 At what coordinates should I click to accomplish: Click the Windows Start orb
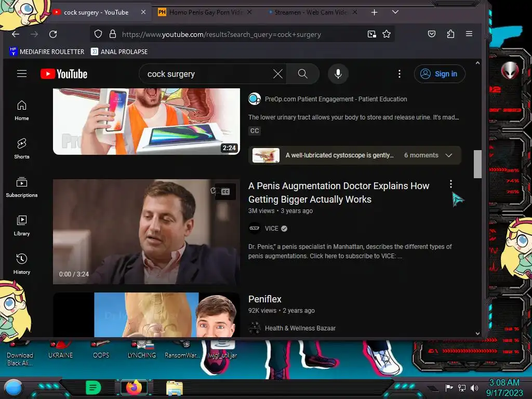click(x=13, y=388)
